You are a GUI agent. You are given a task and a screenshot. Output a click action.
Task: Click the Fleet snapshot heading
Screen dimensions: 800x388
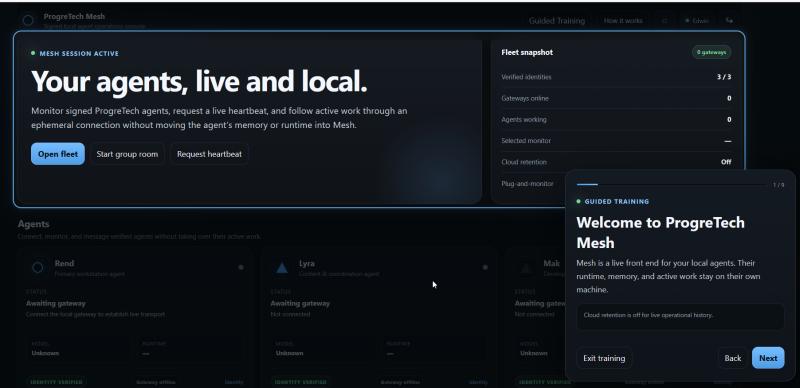527,52
